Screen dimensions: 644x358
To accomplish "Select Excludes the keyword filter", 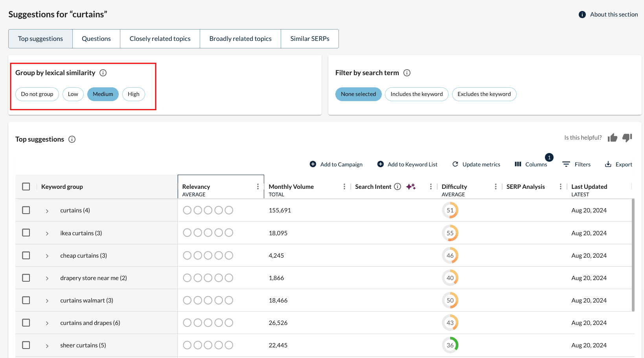I will coord(484,94).
